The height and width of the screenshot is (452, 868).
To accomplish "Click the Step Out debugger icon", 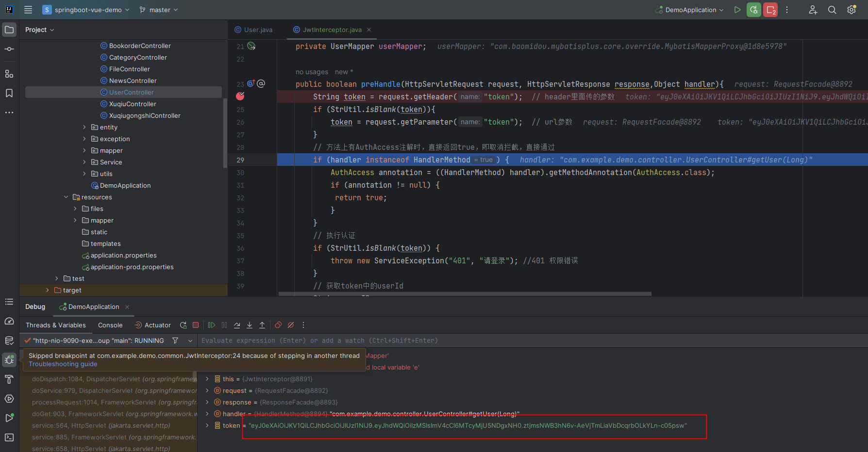I will click(262, 325).
